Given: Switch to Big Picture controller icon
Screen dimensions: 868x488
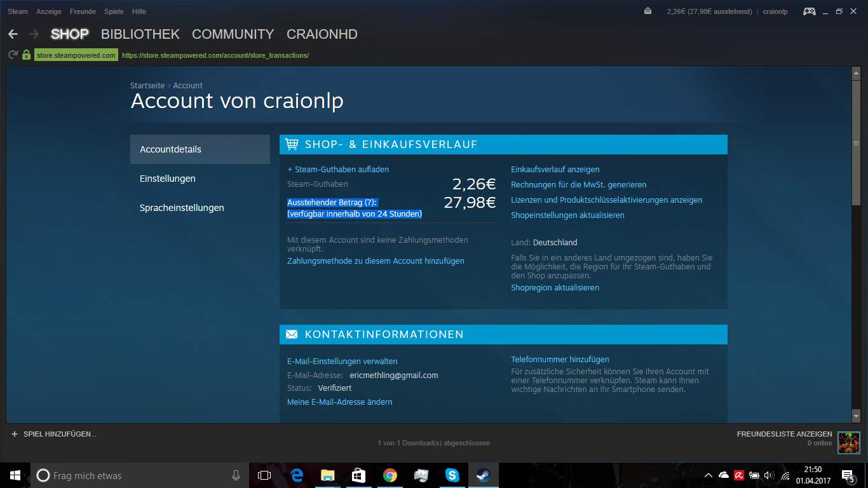Looking at the screenshot, I should coord(810,11).
